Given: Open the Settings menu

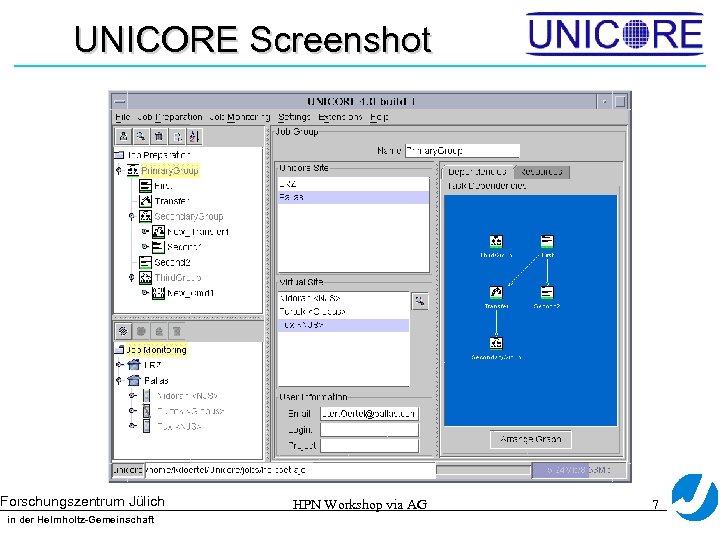Looking at the screenshot, I should click(294, 117).
